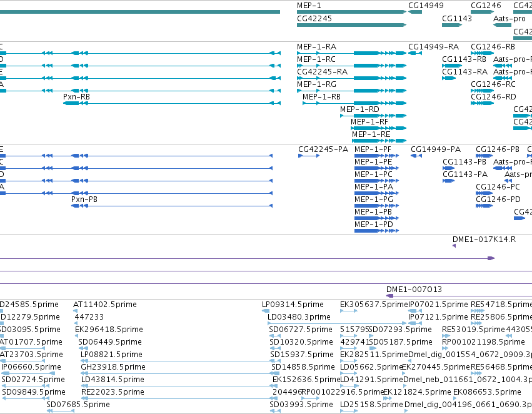Select the MEP-1 gene feature
Image resolution: width=532 pixels, height=414 pixels.
tap(351, 12)
